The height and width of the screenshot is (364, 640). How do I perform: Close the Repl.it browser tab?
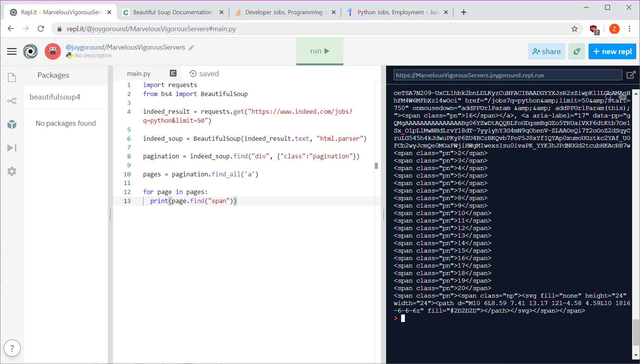(x=109, y=12)
